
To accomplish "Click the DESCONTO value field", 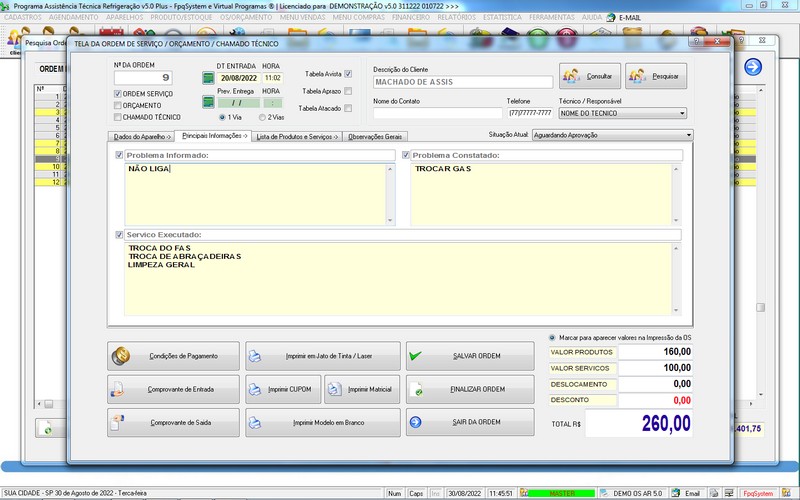I will [x=656, y=401].
